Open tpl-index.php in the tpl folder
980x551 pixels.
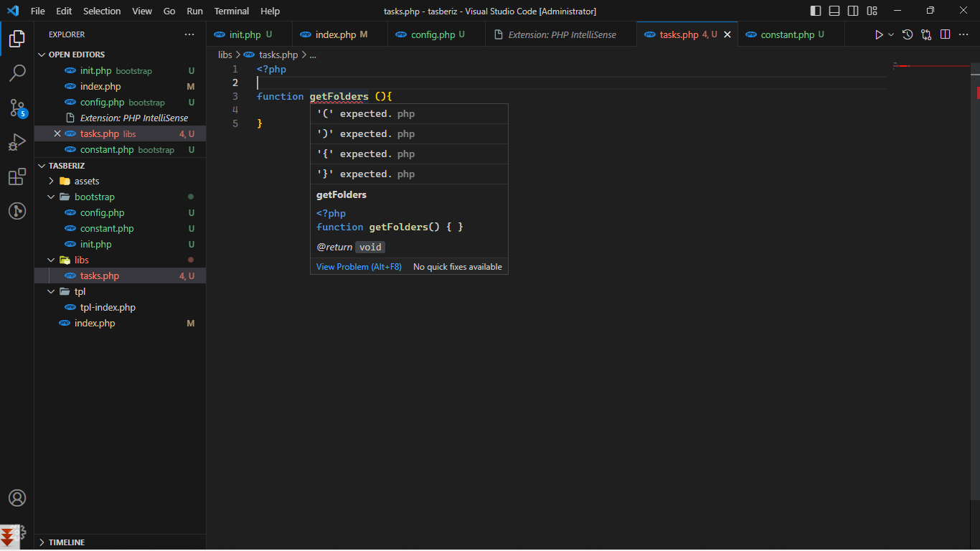coord(120,307)
